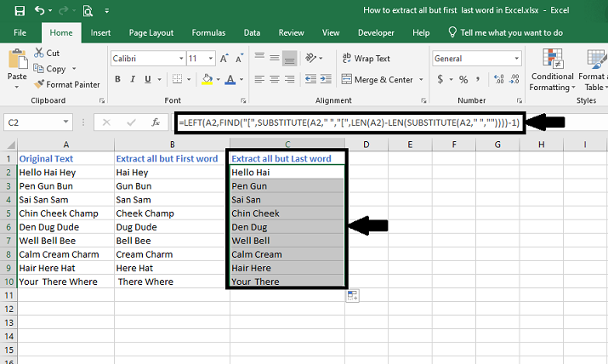
Task: Toggle Italic formatting
Action: point(134,80)
